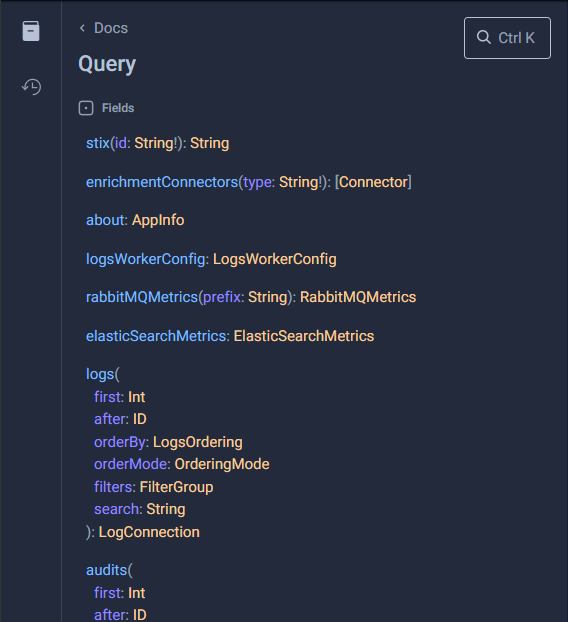Open the documentation explorer sidebar icon
Image resolution: width=568 pixels, height=622 pixels.
coord(31,31)
